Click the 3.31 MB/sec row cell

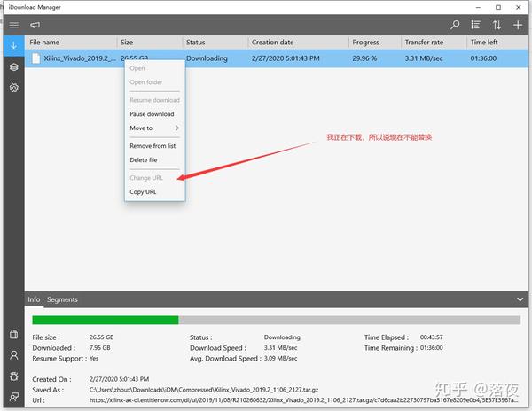424,58
